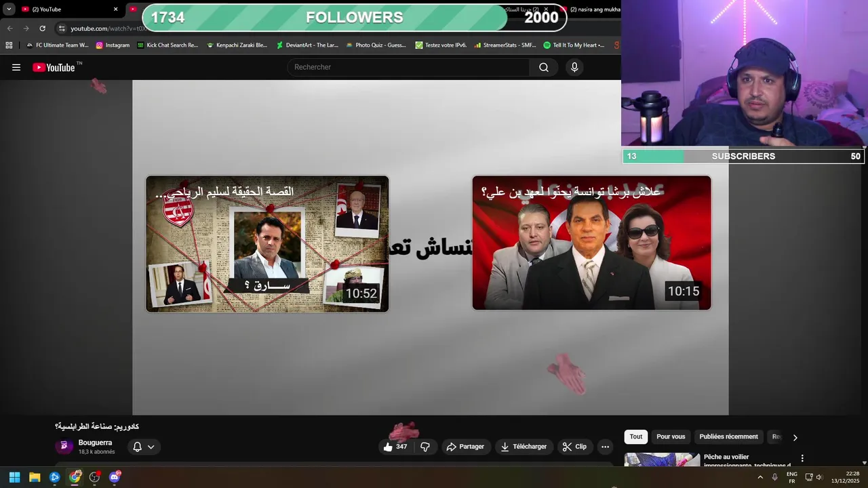Open the end-screen video with duration 10:15
868x488 pixels.
tap(592, 243)
